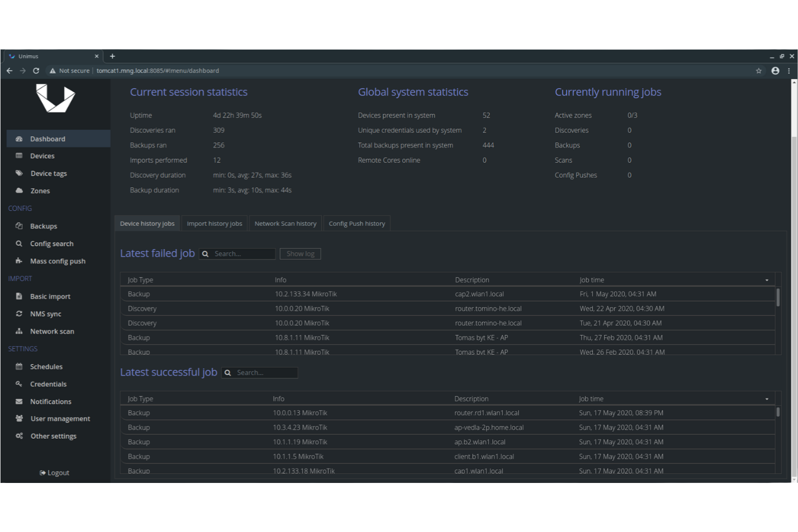
Task: Click the Unimus logo in sidebar
Action: (x=56, y=98)
